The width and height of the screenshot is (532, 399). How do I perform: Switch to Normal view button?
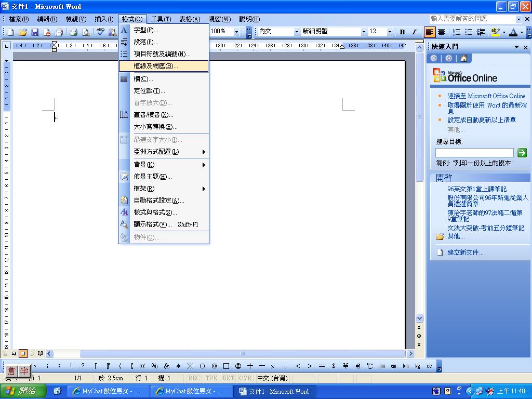[x=5, y=353]
